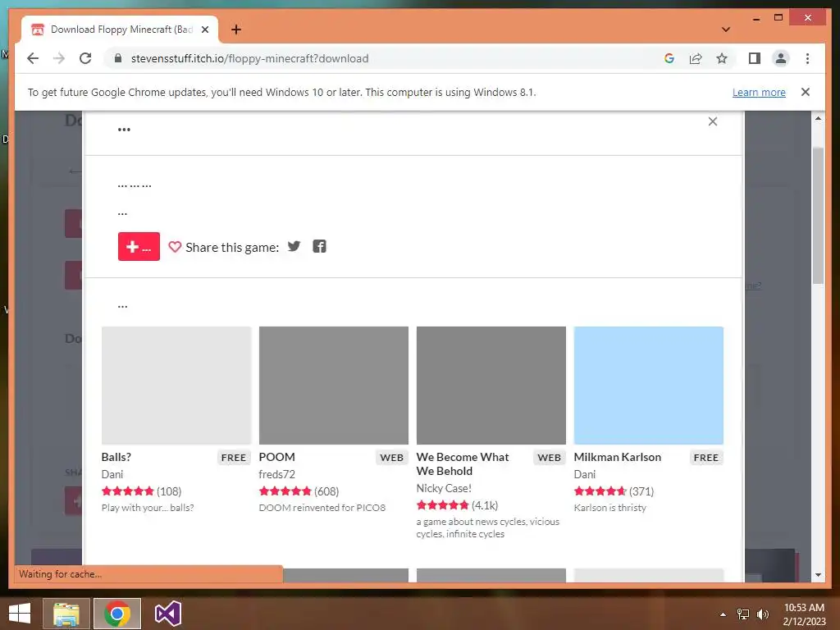Click the address bar URL

point(249,58)
